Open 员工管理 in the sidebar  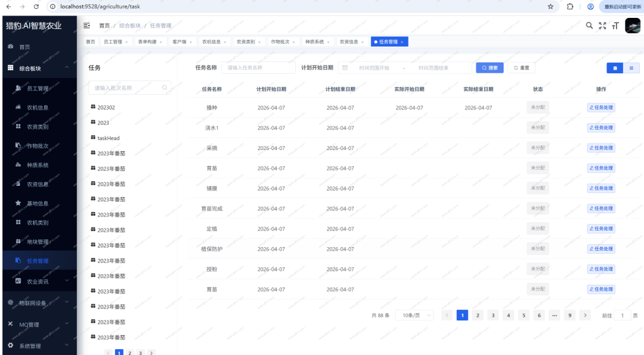point(39,88)
